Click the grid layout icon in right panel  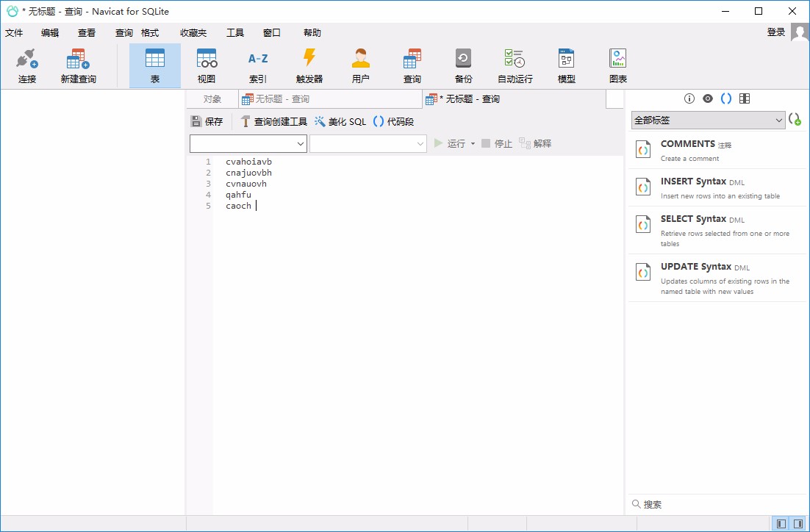[x=745, y=98]
